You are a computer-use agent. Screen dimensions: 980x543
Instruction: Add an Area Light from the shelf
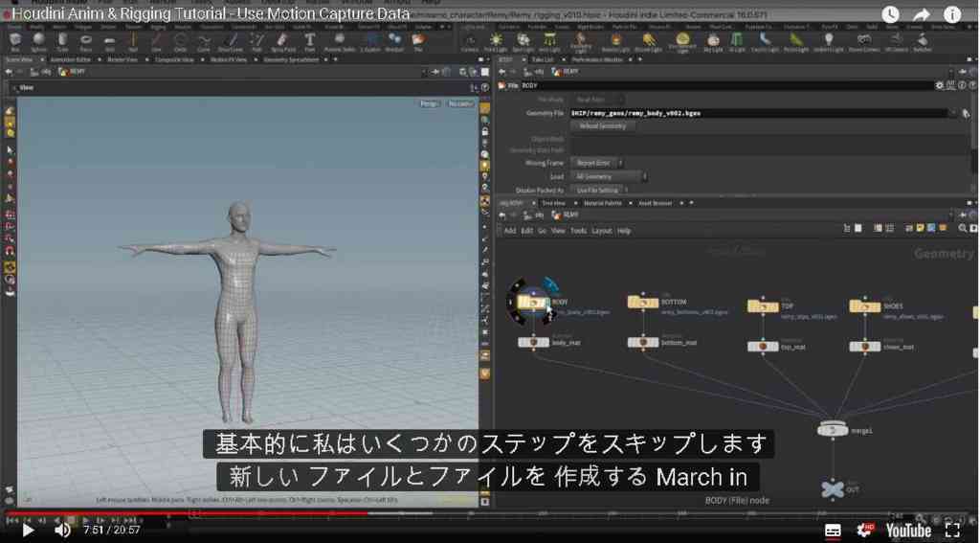click(550, 42)
